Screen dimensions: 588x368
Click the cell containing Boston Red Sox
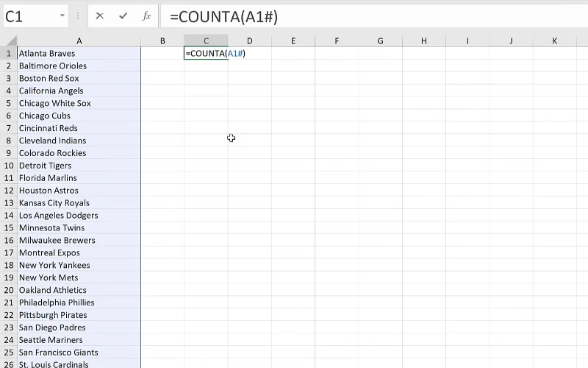point(79,78)
